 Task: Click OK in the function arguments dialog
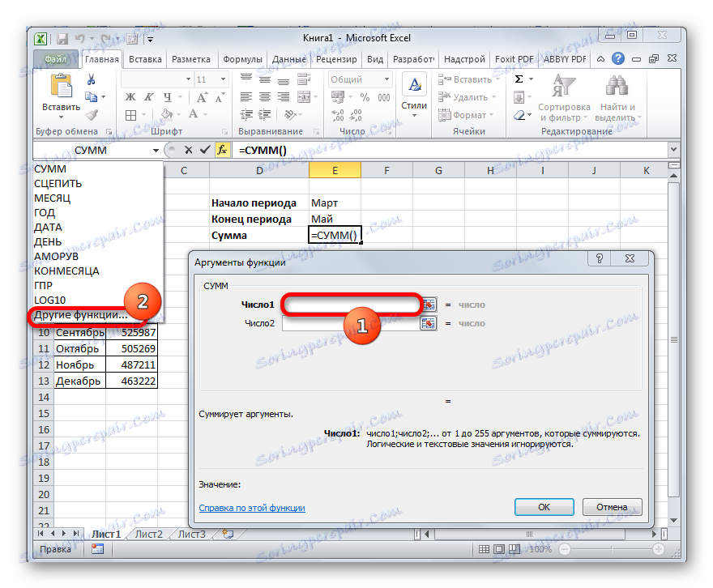(544, 507)
